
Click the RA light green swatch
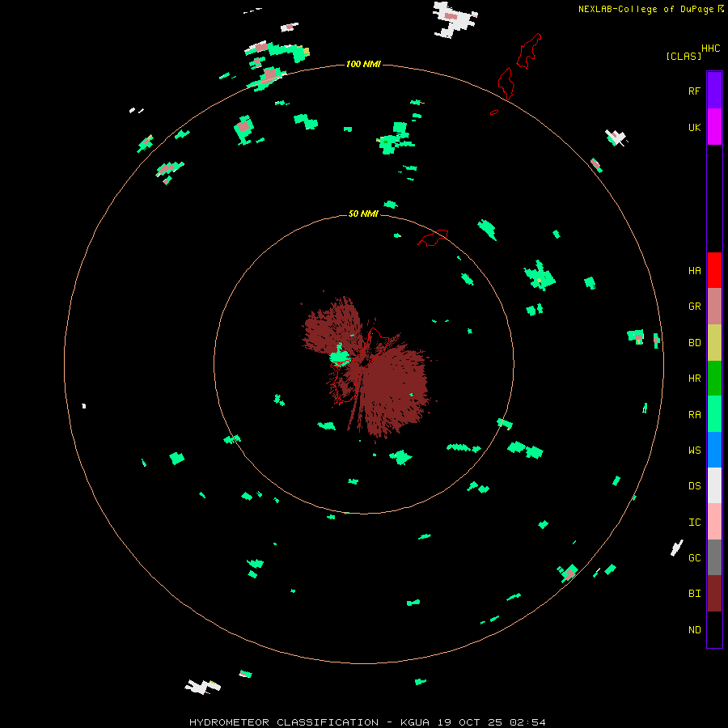(714, 414)
